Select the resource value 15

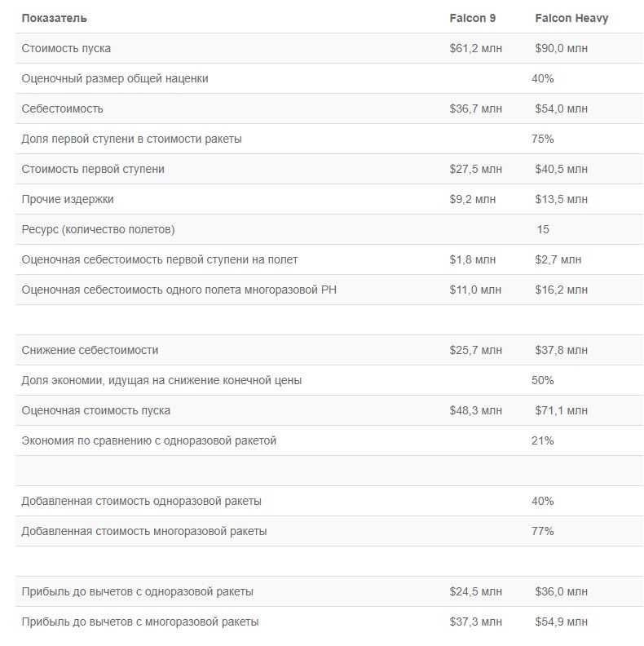(543, 229)
